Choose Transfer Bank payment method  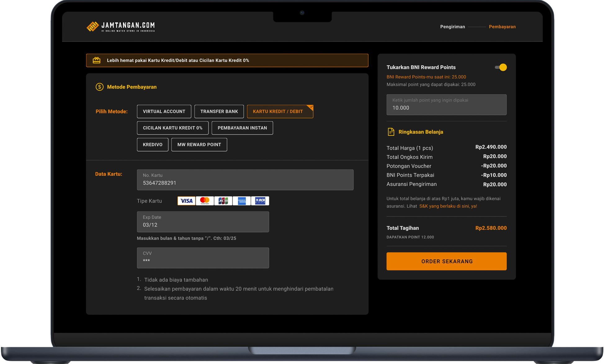tap(219, 111)
